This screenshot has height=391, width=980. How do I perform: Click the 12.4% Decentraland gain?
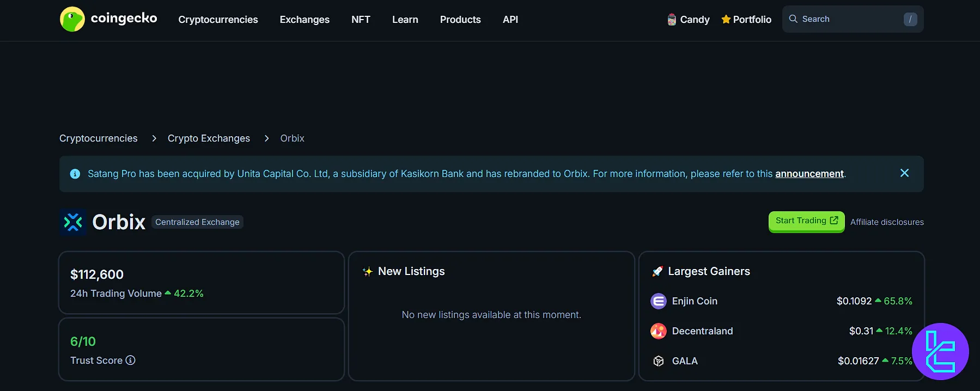click(898, 331)
